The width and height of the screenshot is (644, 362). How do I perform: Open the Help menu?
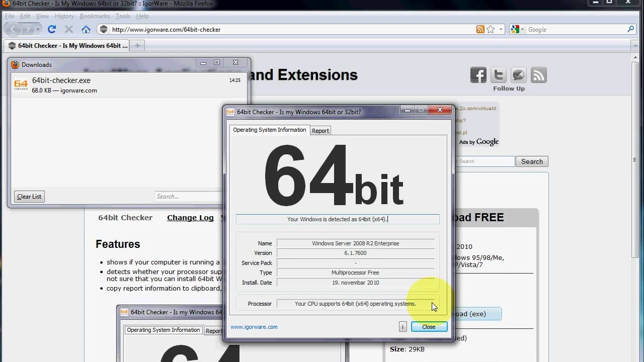tap(142, 16)
